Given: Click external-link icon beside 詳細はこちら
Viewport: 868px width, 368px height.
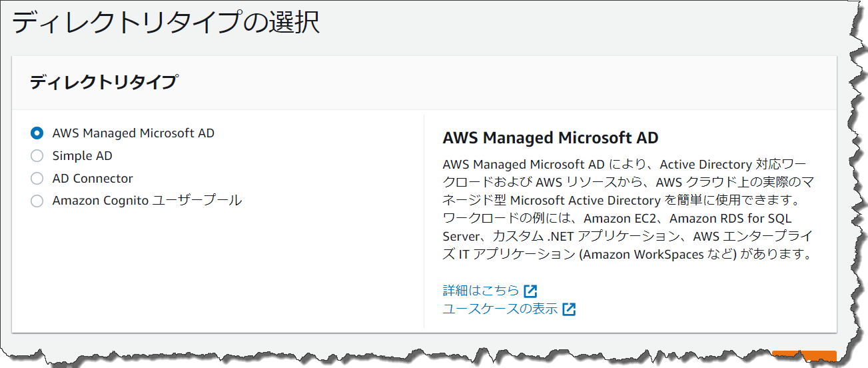Looking at the screenshot, I should (530, 291).
